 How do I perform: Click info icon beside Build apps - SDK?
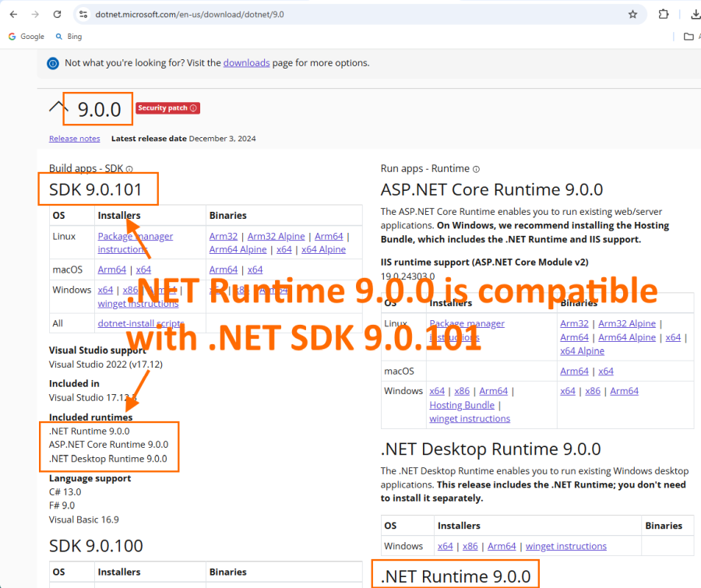(129, 169)
